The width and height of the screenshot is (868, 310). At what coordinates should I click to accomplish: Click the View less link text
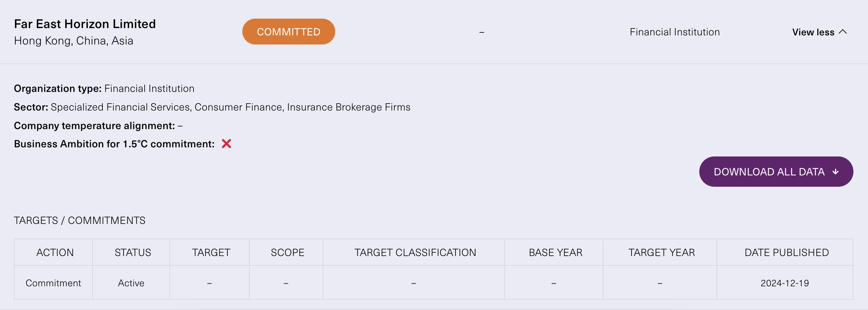click(813, 32)
